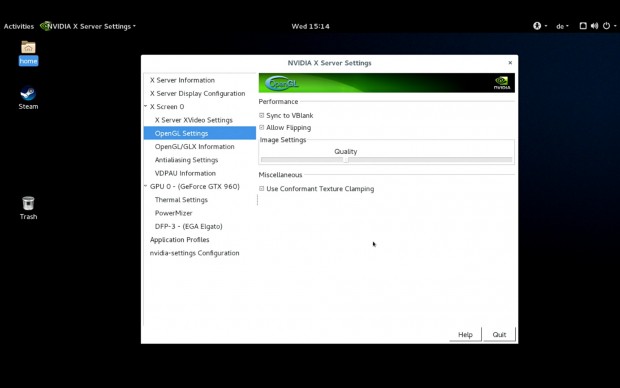Viewport: 620px width, 388px height.
Task: Collapse the GPU 0 tree node
Action: pyautogui.click(x=146, y=186)
